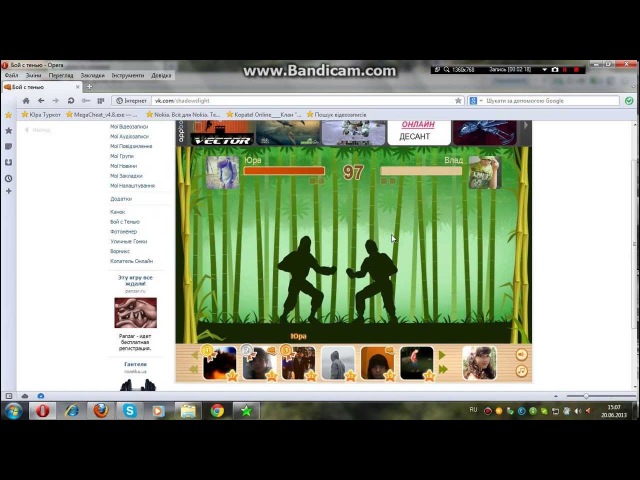This screenshot has width=640, height=480.
Task: Pause the Bandicam recording
Action: (565, 70)
